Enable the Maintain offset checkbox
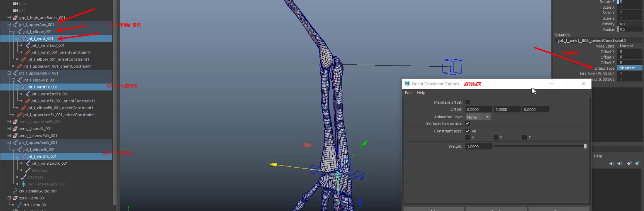This screenshot has width=644, height=211. (x=468, y=102)
